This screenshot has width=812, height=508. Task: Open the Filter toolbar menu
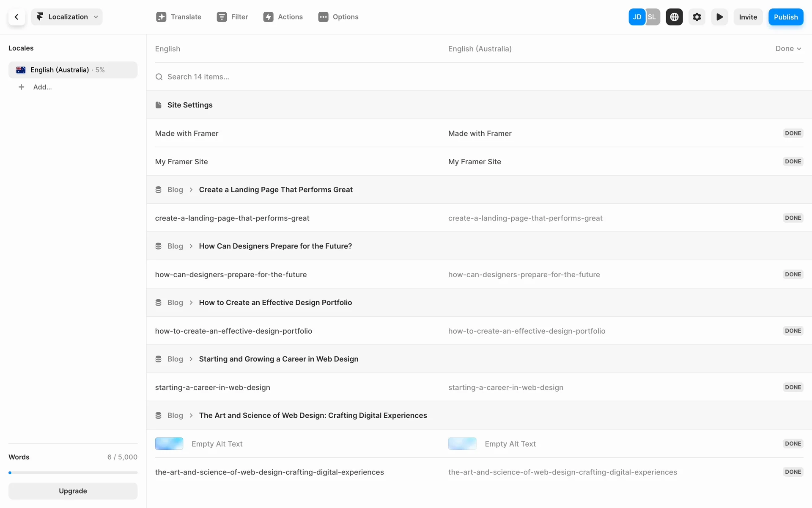pyautogui.click(x=232, y=17)
